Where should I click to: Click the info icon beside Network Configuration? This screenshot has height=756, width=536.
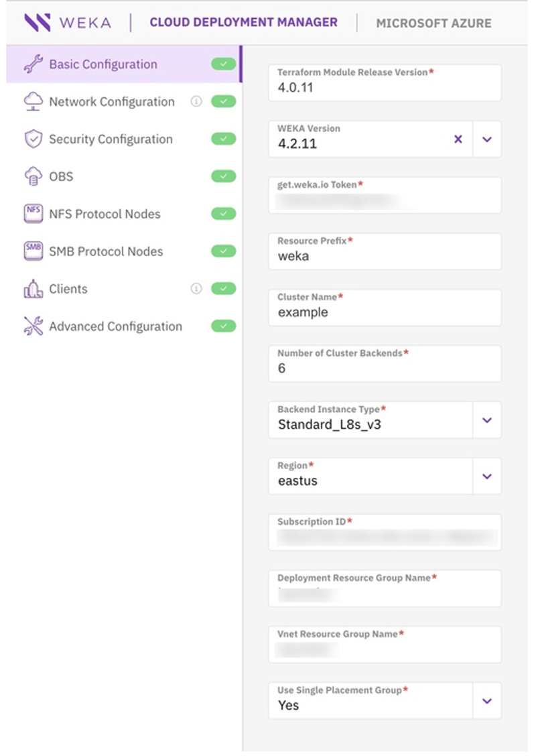[x=194, y=101]
